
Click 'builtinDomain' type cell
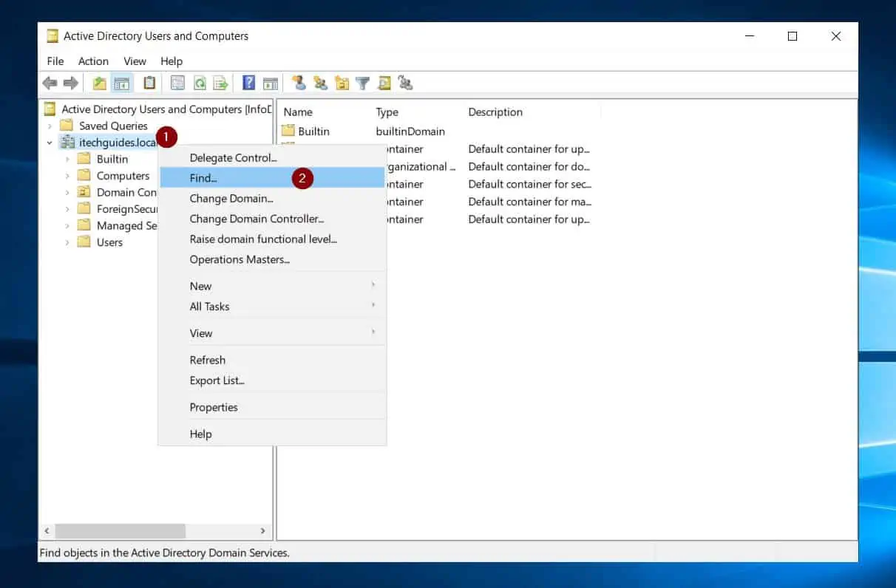(x=410, y=131)
